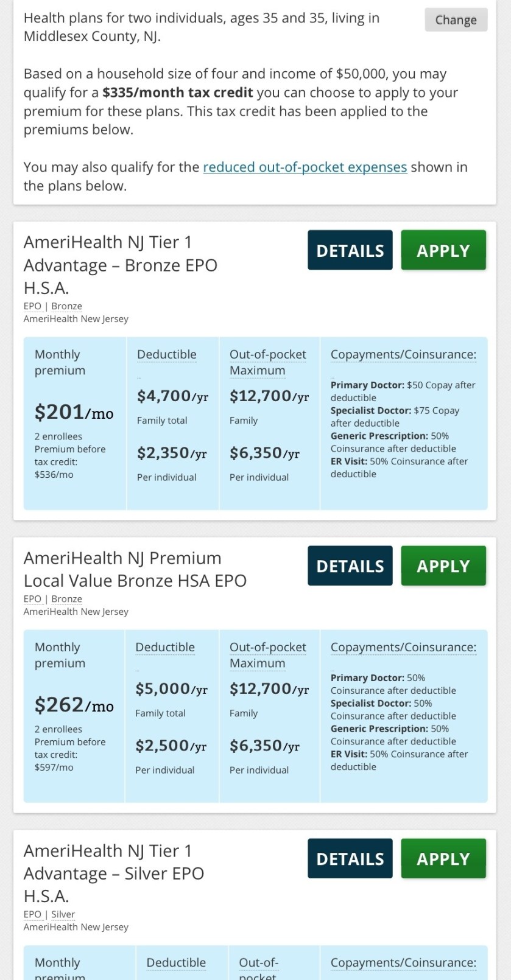The height and width of the screenshot is (980, 511).
Task: Hit APPLY for Tier 1 Advantage Silver EPO
Action: (443, 859)
